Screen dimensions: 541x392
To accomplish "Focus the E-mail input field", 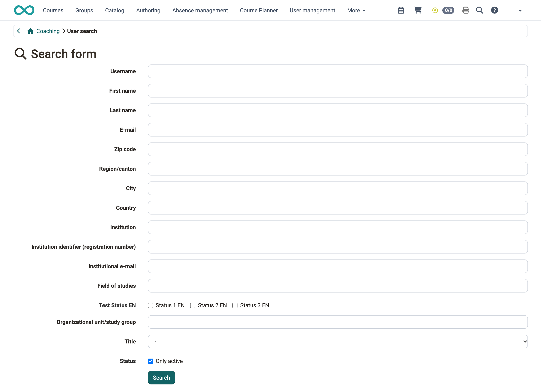I will coord(338,130).
